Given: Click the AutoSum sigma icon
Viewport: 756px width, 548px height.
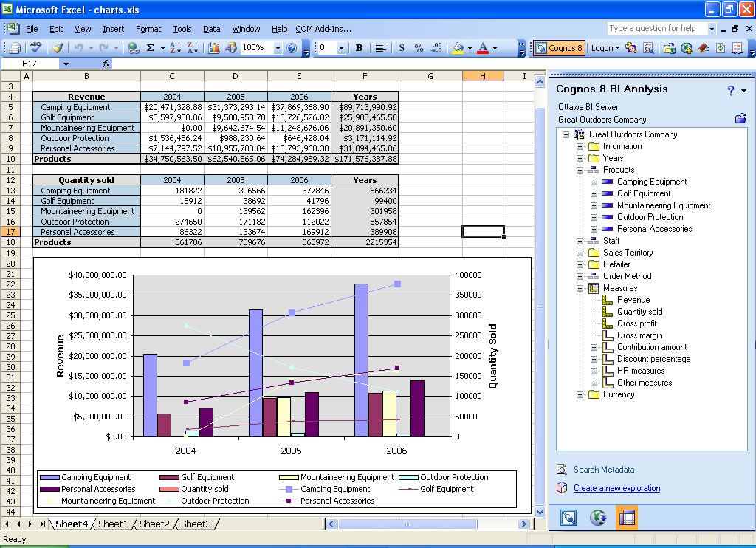Looking at the screenshot, I should pyautogui.click(x=151, y=48).
